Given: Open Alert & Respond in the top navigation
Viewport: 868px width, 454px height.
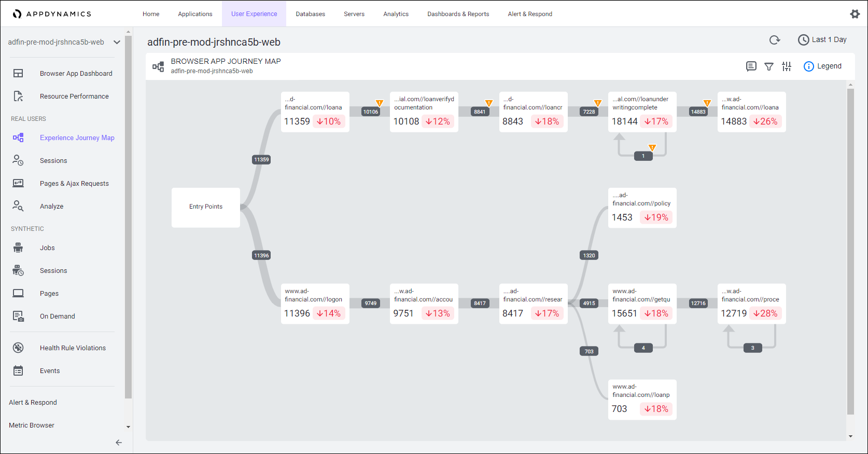Looking at the screenshot, I should 530,14.
